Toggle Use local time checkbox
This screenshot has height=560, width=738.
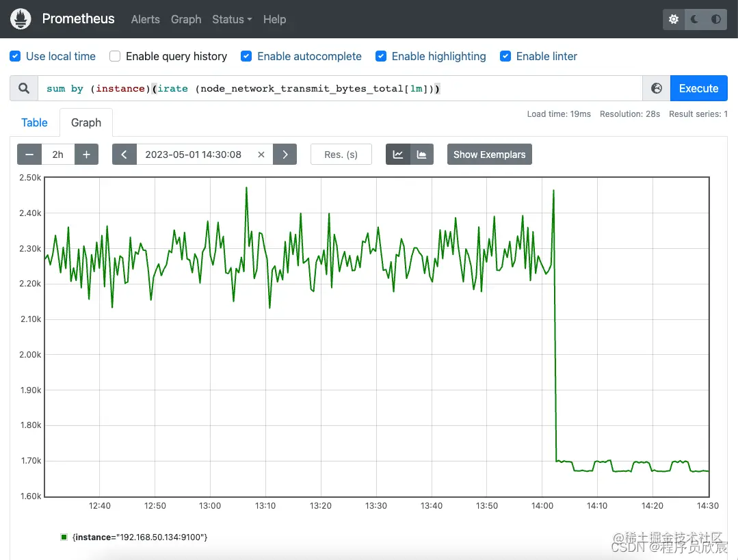coord(15,57)
